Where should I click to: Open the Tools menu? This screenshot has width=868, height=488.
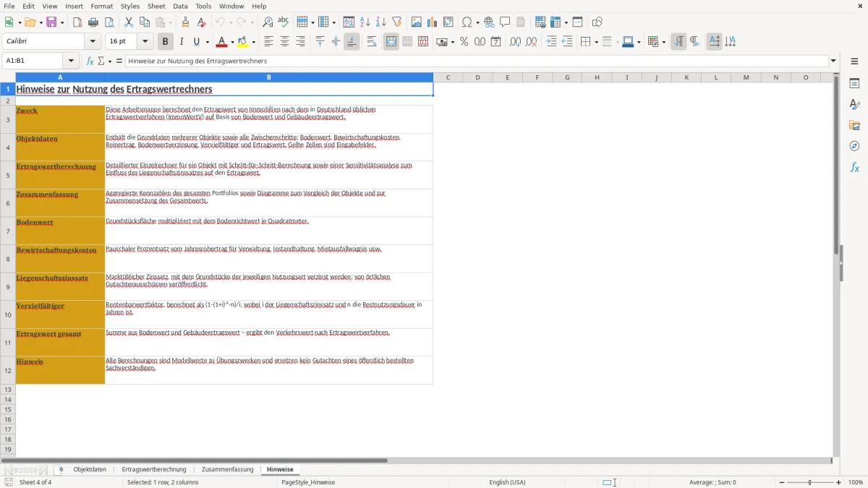pyautogui.click(x=203, y=6)
